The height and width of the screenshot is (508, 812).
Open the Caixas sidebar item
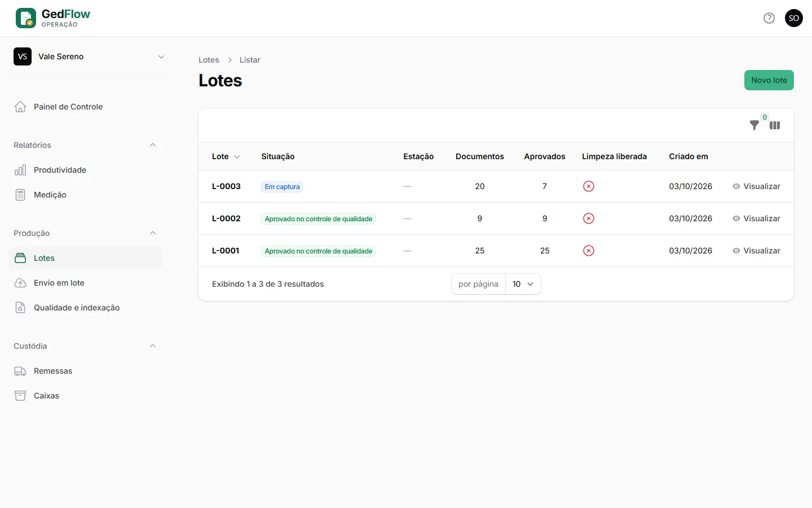[x=86, y=396]
